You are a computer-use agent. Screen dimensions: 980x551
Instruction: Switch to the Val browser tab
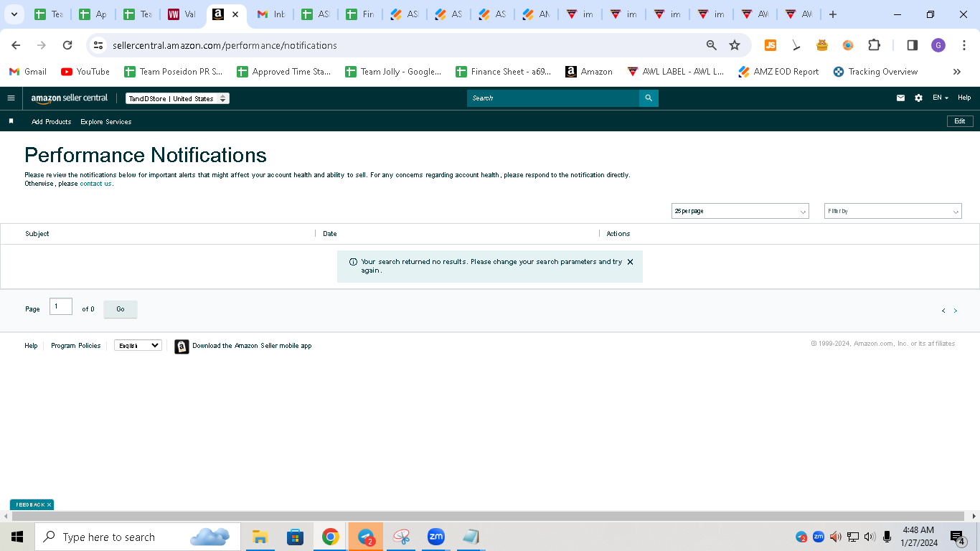click(x=182, y=14)
